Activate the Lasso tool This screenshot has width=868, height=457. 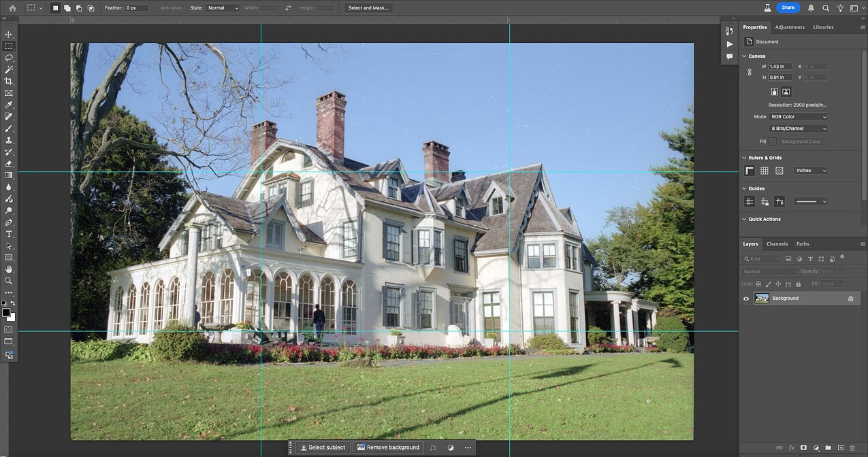point(9,58)
